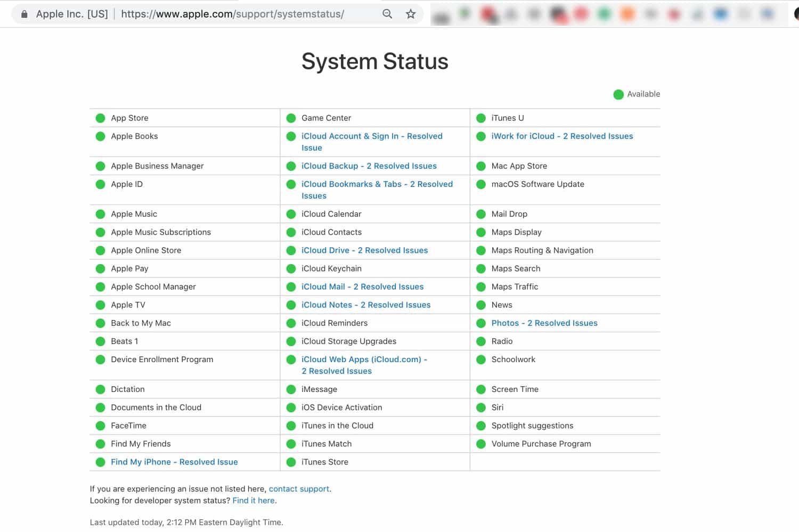Click the green Available legend dot

tap(618, 95)
